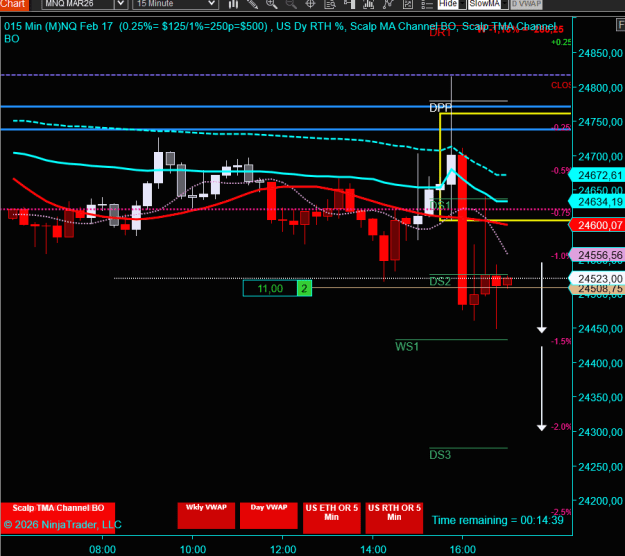Click the 24300,00 price axis label

click(600, 432)
